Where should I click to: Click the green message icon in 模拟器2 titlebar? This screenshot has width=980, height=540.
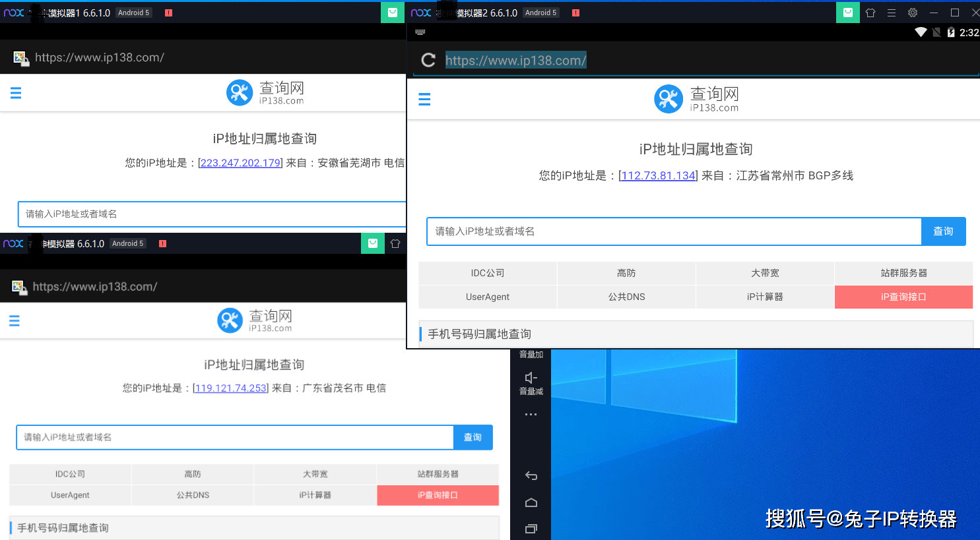tap(848, 13)
